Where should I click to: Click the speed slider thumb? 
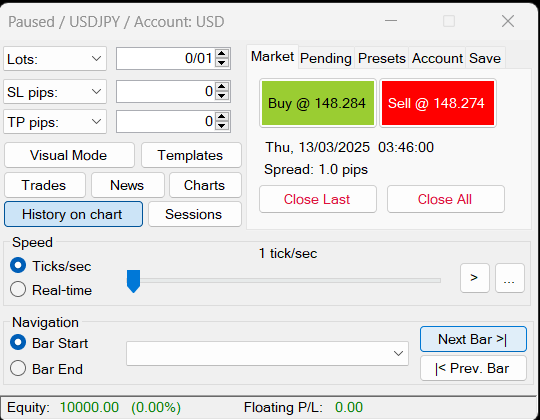134,281
